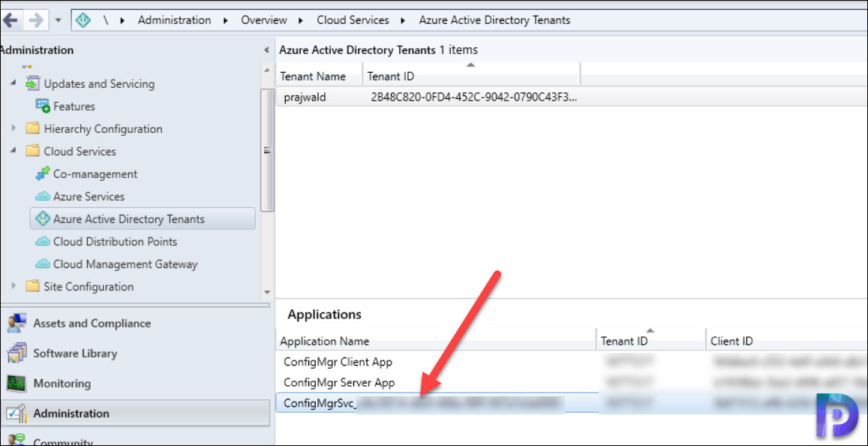Sort applications by Application Name column
Screen dimensions: 868x446
click(436, 342)
